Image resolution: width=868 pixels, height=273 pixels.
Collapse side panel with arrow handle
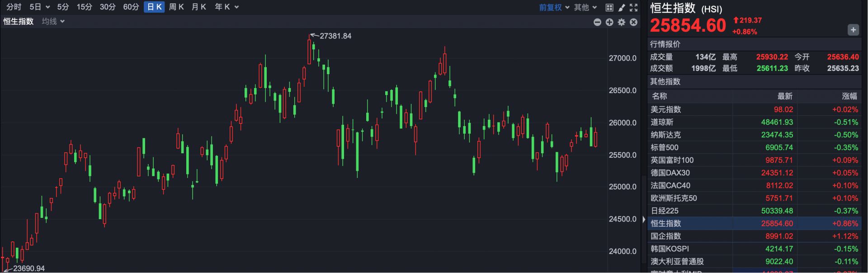pos(644,219)
